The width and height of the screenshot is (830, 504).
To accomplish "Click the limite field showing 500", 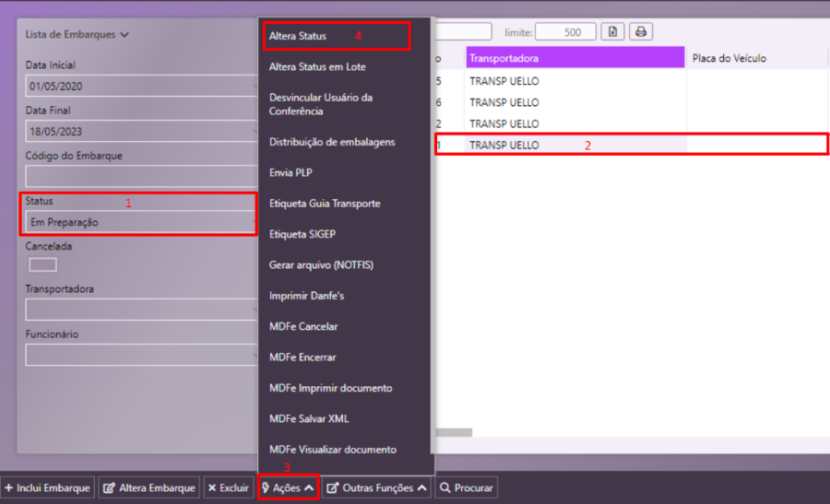I will 565,31.
